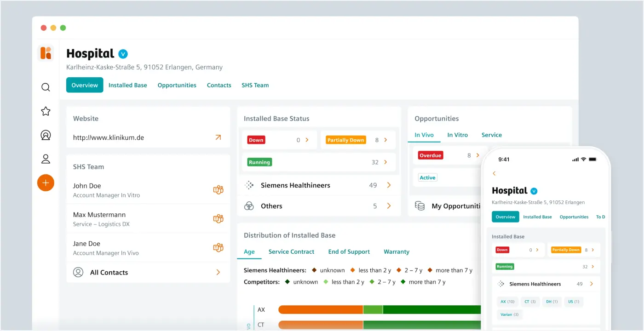Open the contacts address book icon in sidebar
The height and width of the screenshot is (331, 644).
click(46, 135)
